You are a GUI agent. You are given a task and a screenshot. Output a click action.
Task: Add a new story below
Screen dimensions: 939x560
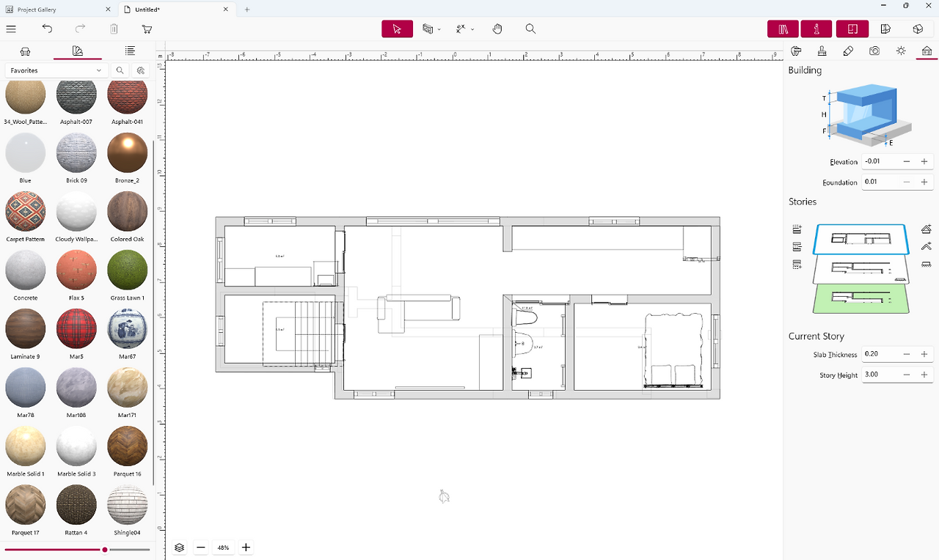point(797,265)
